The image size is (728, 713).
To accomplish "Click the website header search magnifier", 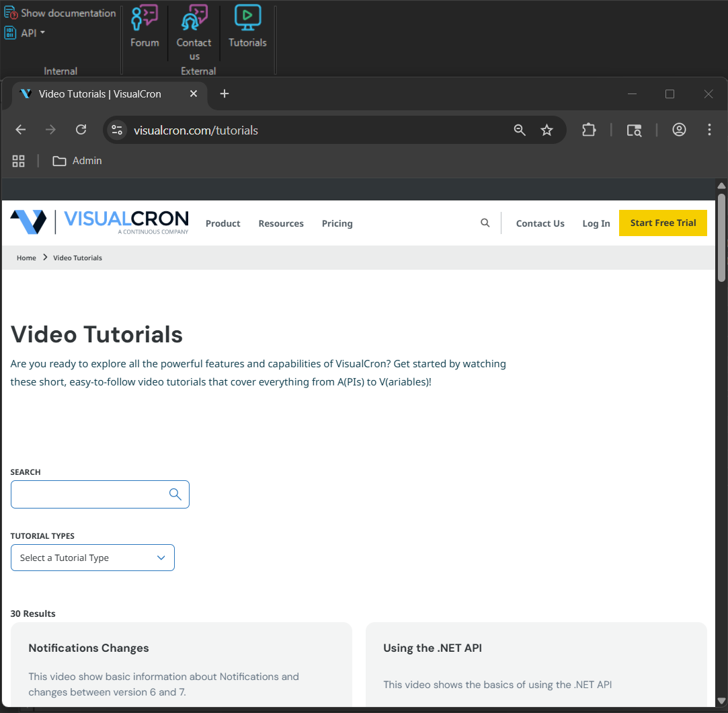I will click(485, 223).
